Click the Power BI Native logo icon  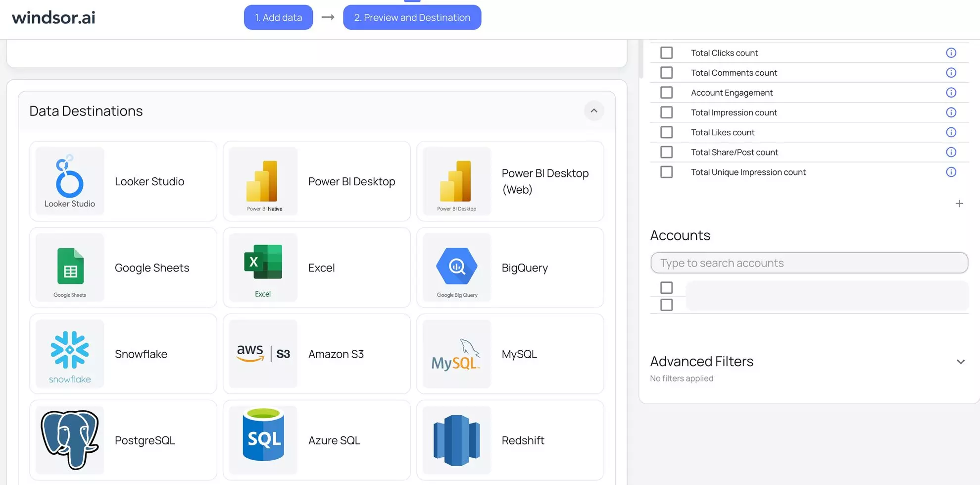(263, 181)
